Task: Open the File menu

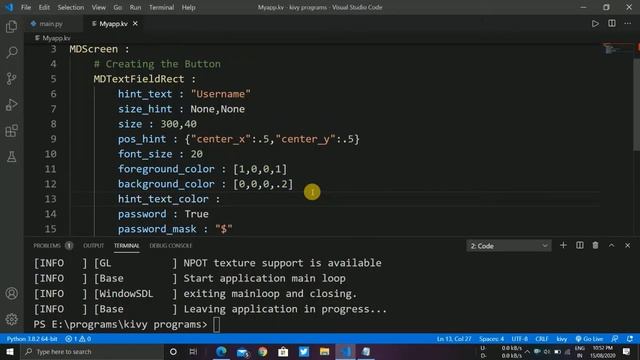Action: 26,7
